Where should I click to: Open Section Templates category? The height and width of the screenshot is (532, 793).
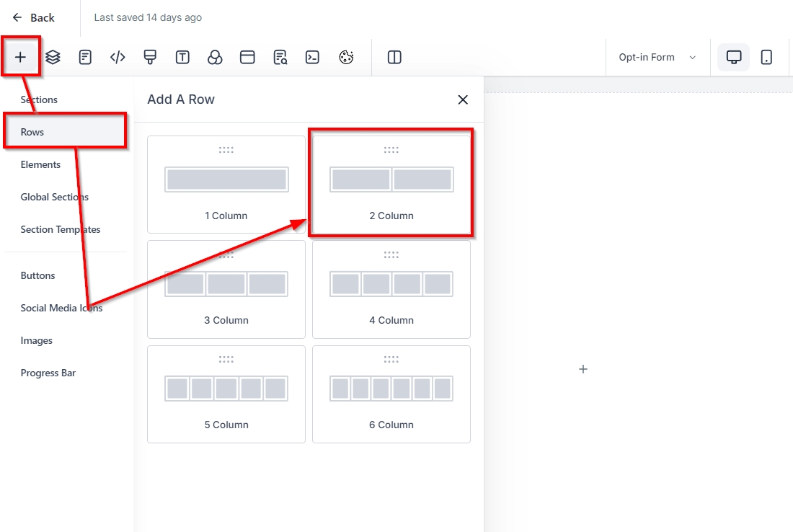coord(61,229)
